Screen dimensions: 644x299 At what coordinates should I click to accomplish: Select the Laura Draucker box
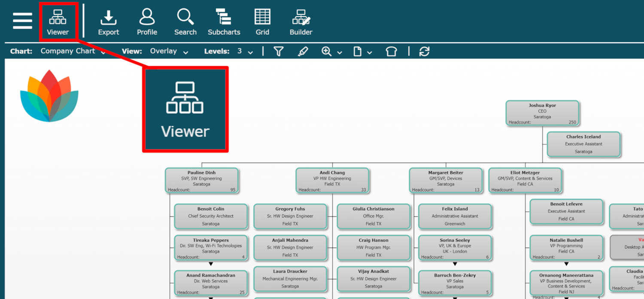click(x=290, y=279)
